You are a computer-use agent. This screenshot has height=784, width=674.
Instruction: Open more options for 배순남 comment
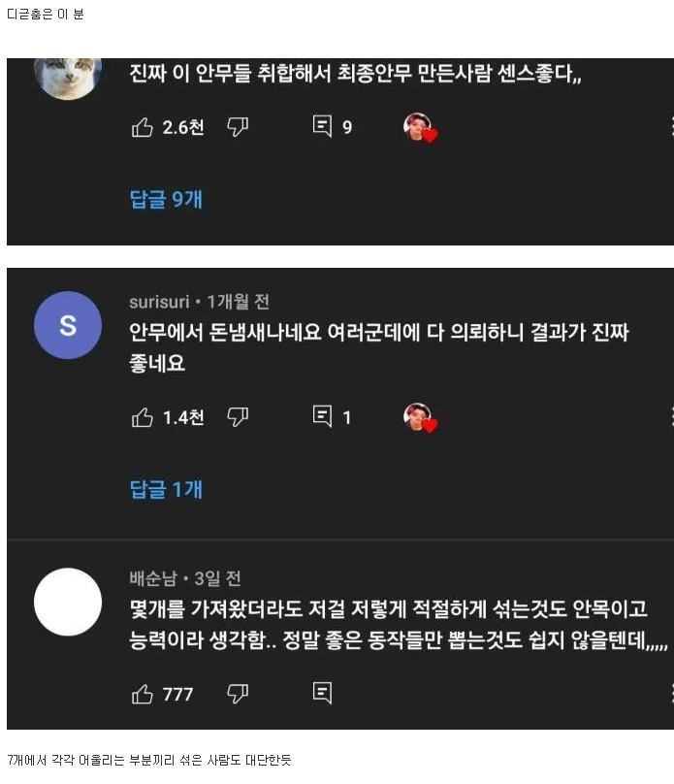(x=672, y=694)
